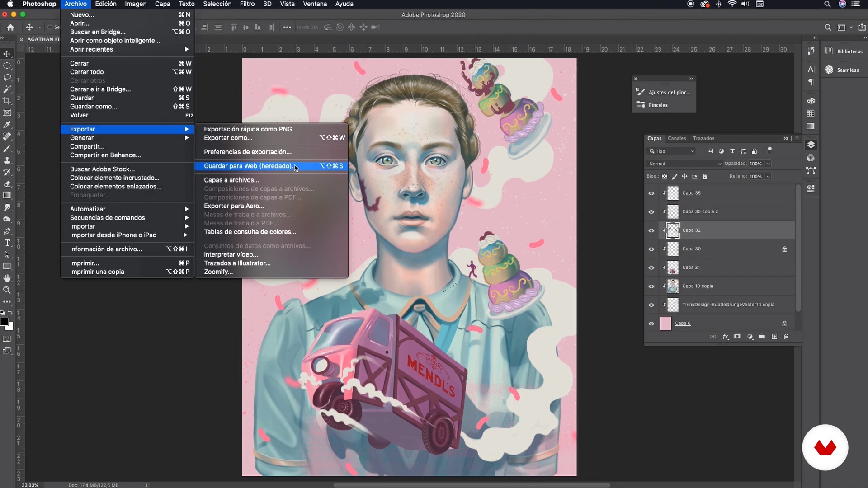Open the Opacidad value dropdown arrow

click(768, 164)
